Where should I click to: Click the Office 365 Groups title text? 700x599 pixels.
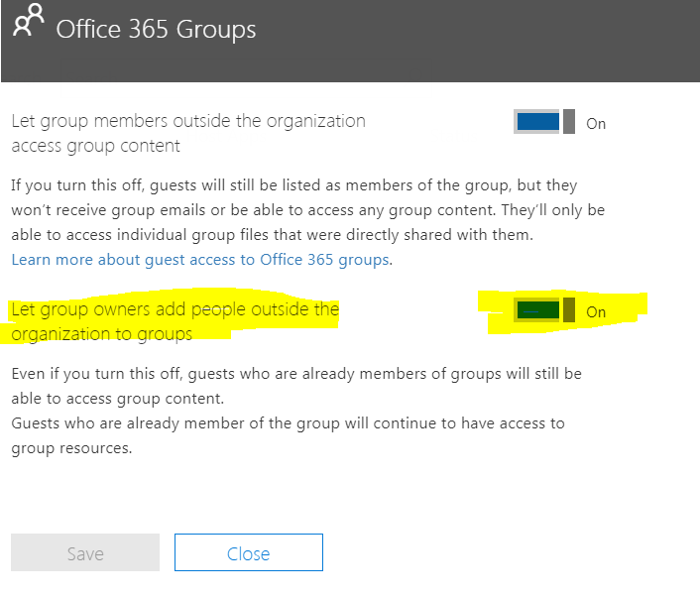156,30
